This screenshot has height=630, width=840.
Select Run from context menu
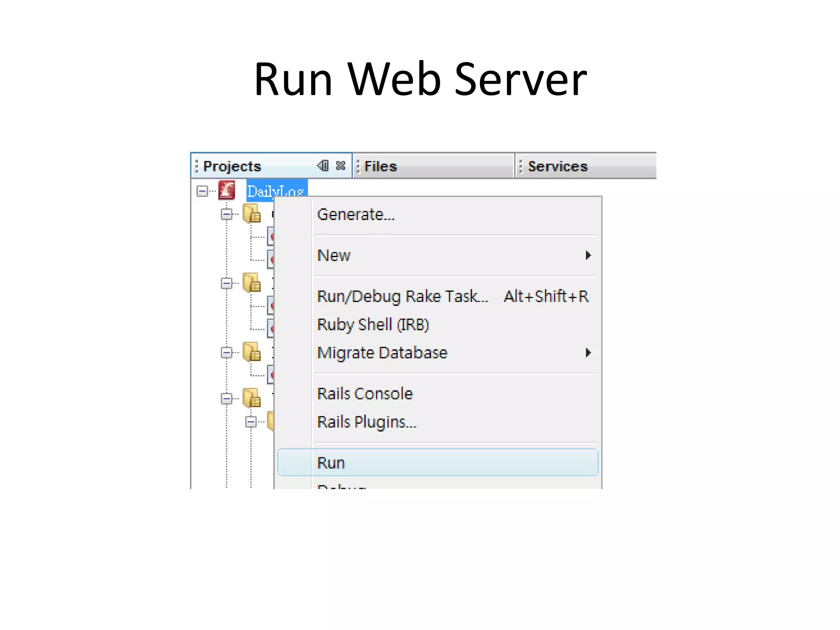[438, 463]
